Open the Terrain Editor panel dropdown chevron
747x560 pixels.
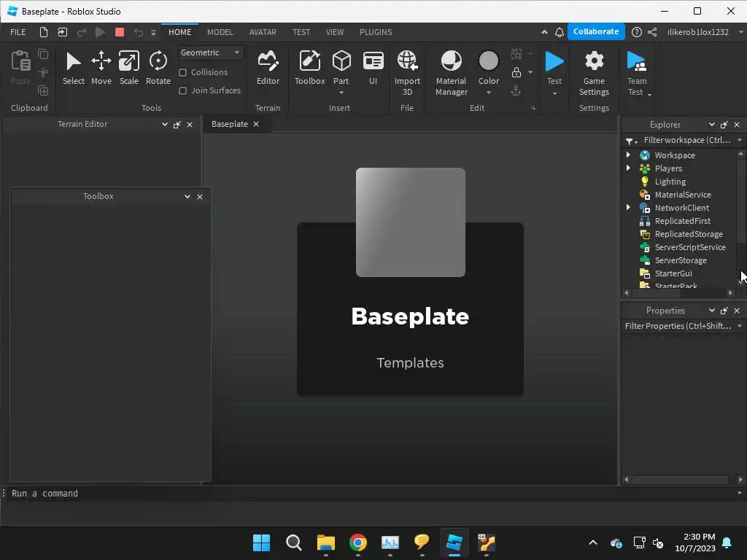[x=164, y=124]
